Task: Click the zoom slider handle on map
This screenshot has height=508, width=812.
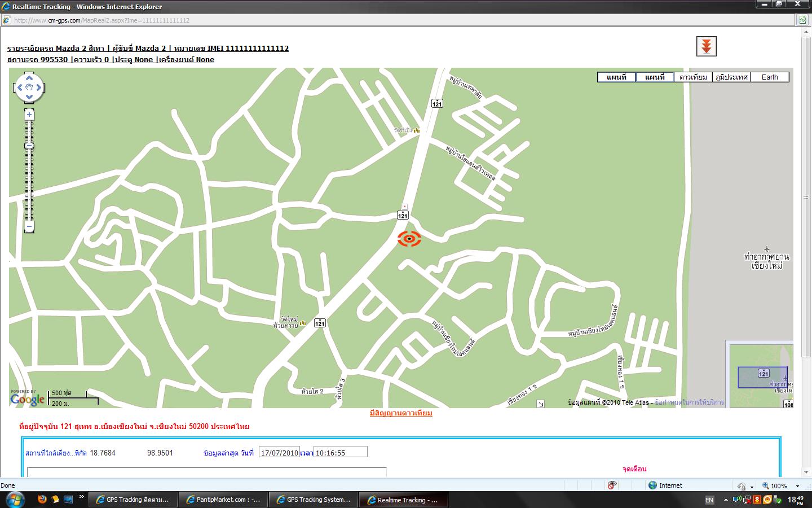Action: 29,146
